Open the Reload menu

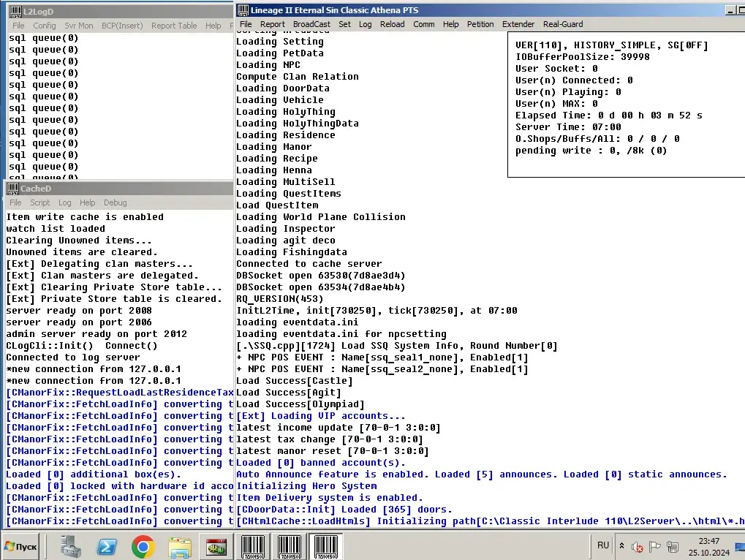(x=393, y=24)
